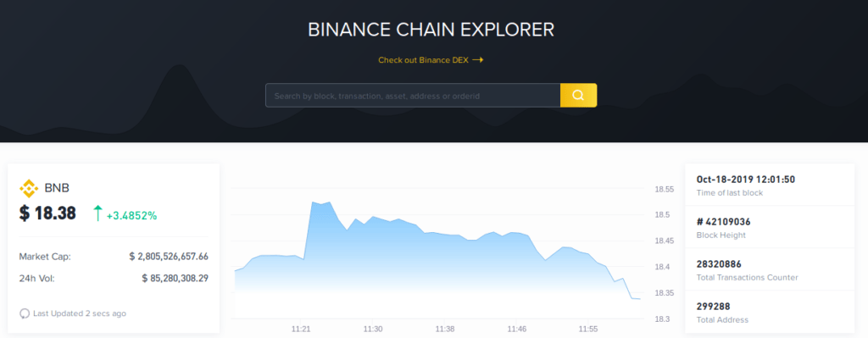Focus the block/transaction search field

coord(413,95)
